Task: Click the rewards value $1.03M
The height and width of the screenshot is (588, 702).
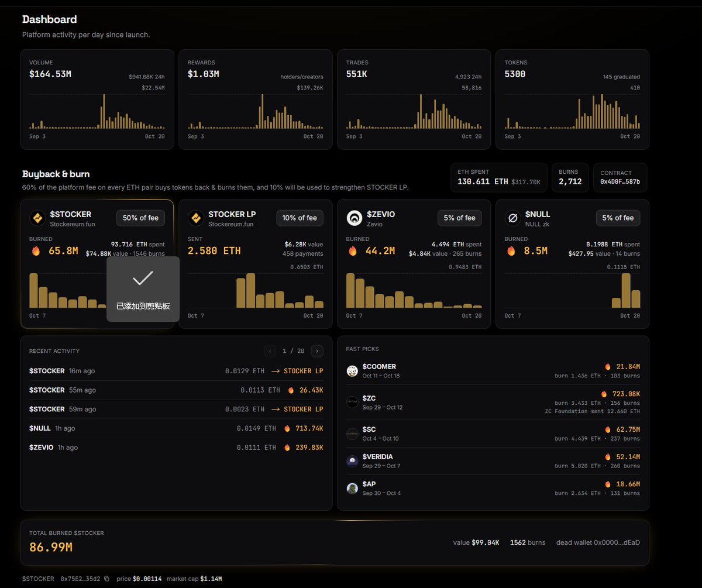Action: click(x=203, y=74)
